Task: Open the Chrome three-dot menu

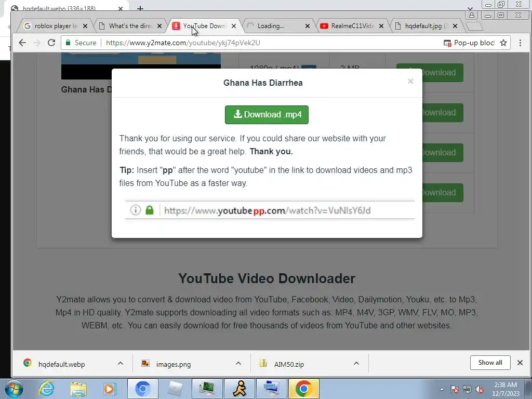Action: (x=520, y=43)
